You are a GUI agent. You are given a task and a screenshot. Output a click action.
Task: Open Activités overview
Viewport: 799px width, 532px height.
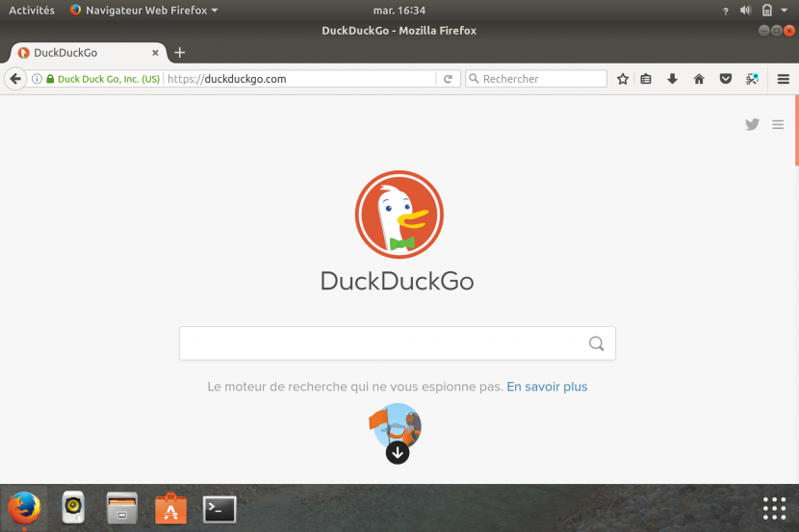click(32, 11)
